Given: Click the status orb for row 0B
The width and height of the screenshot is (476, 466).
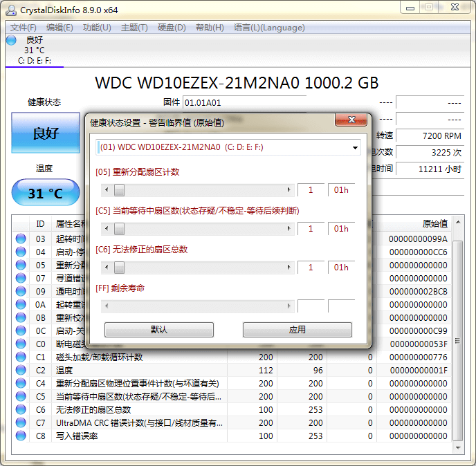Looking at the screenshot, I should pos(21,317).
